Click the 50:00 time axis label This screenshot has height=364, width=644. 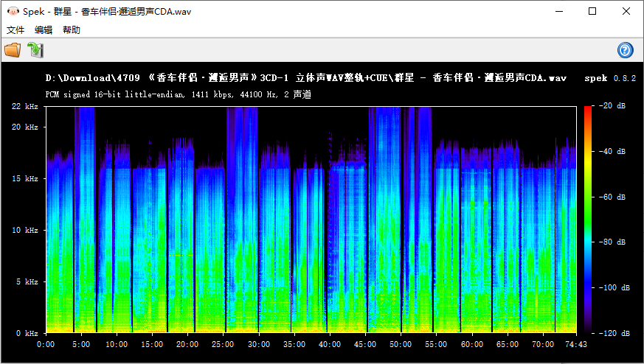401,344
